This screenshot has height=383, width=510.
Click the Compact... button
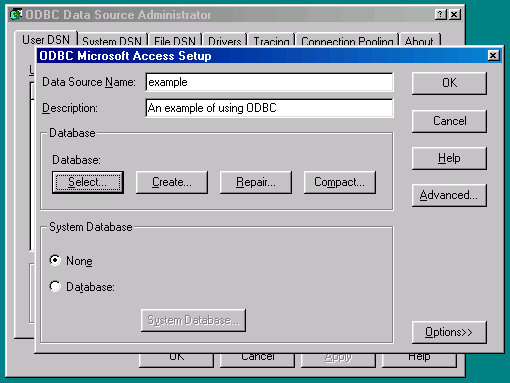coord(340,182)
